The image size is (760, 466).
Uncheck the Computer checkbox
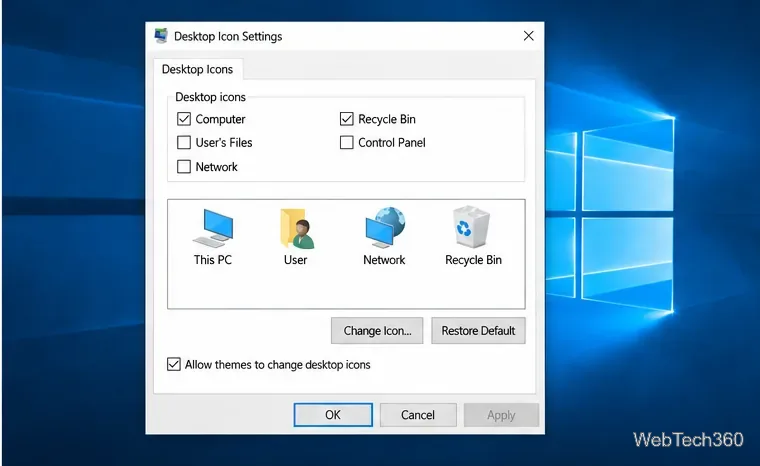pyautogui.click(x=184, y=119)
